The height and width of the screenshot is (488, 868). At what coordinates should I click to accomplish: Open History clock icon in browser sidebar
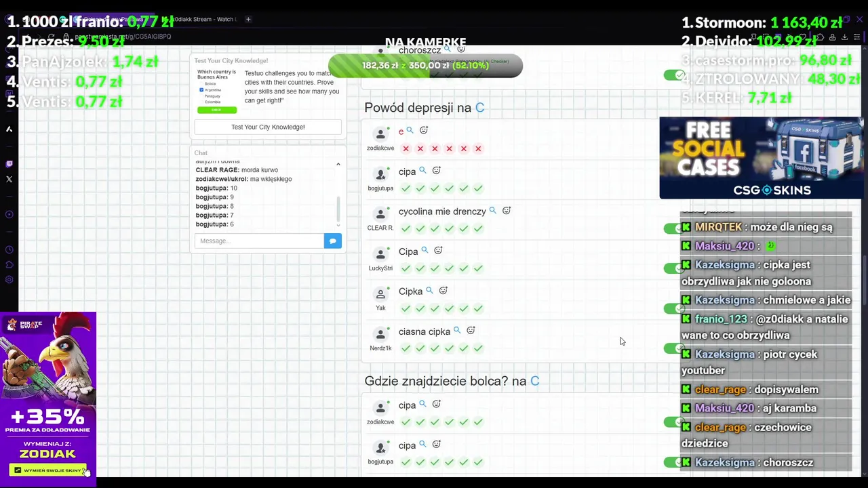point(9,249)
